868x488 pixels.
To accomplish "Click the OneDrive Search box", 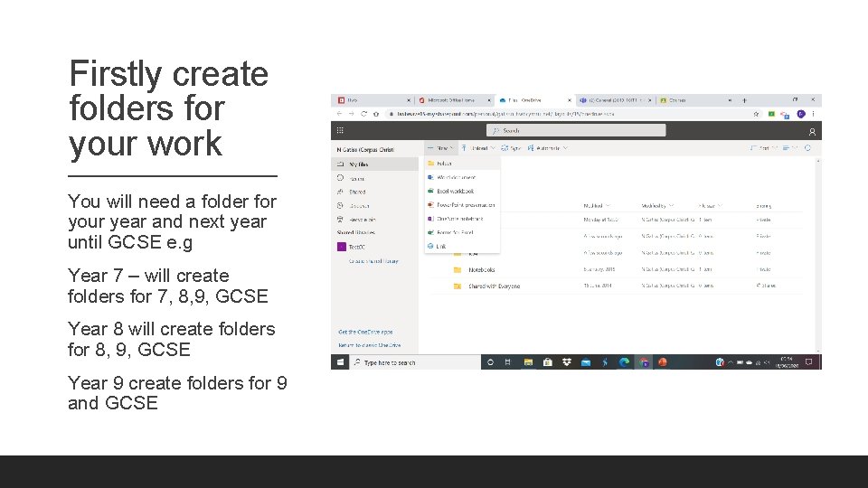I will tap(576, 130).
